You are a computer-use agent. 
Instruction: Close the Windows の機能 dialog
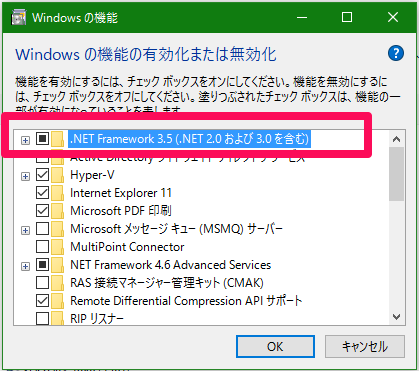click(393, 17)
